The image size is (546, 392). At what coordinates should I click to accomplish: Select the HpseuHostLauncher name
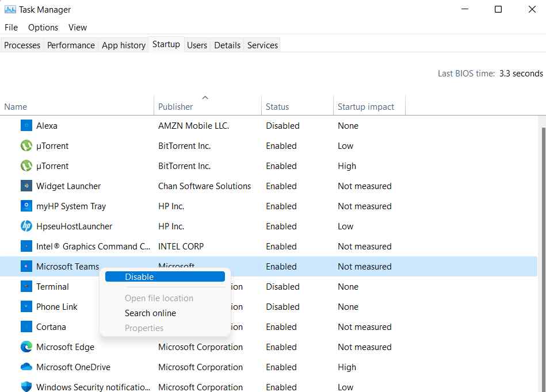(x=74, y=226)
